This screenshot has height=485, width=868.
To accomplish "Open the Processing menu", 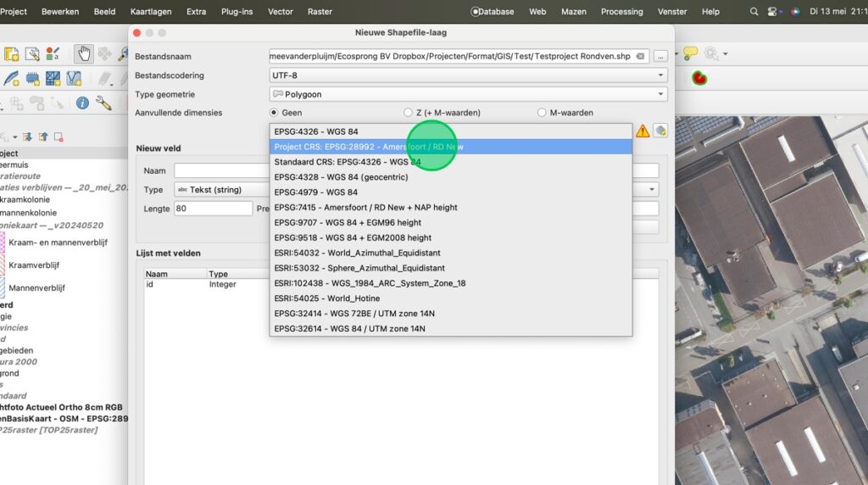I will (x=621, y=12).
